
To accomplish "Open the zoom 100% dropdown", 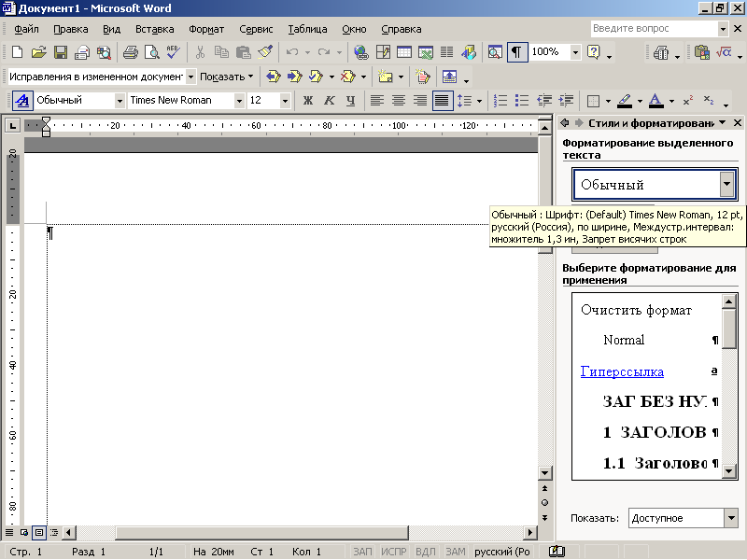I will coord(575,52).
